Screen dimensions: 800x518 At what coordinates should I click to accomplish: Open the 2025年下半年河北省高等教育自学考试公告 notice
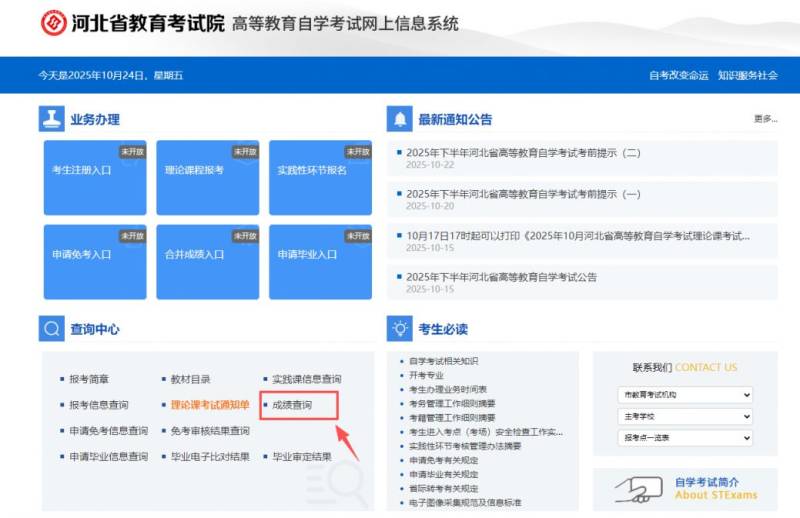tap(501, 277)
